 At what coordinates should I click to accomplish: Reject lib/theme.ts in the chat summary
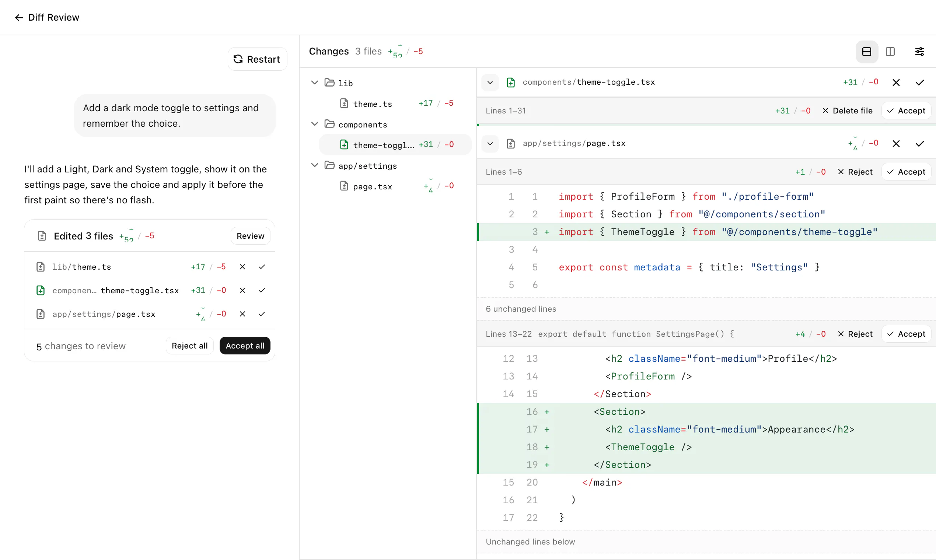coord(242,267)
